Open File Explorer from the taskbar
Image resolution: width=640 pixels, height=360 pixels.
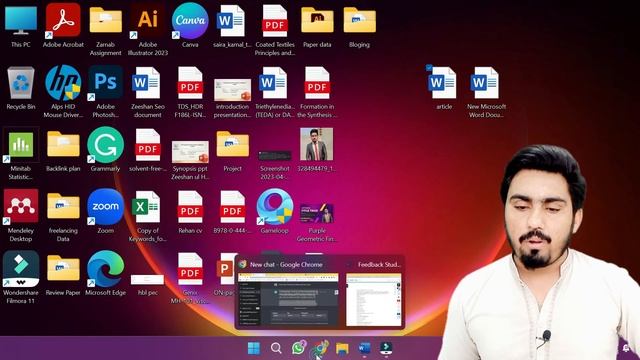tap(342, 348)
